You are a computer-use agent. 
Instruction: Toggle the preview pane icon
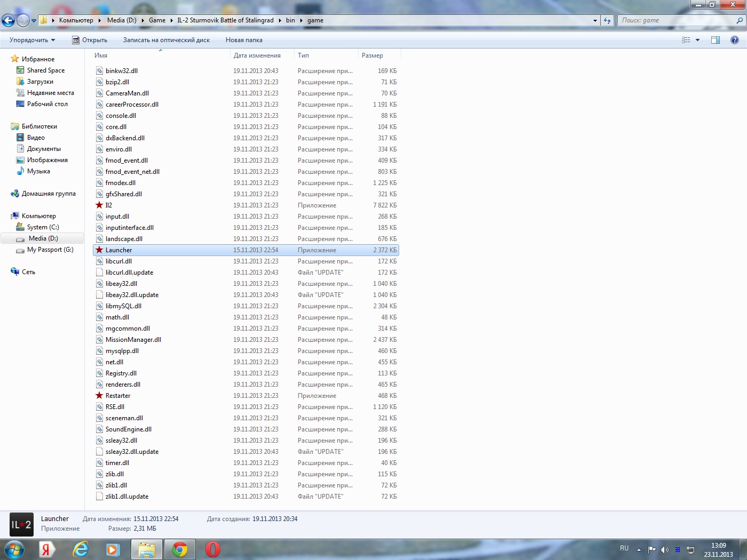tap(716, 40)
